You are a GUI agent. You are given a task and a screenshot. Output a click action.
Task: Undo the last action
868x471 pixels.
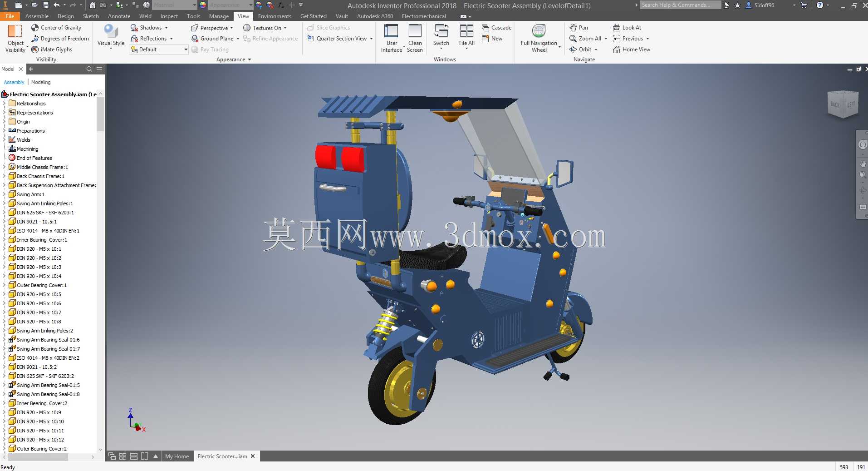click(x=57, y=5)
